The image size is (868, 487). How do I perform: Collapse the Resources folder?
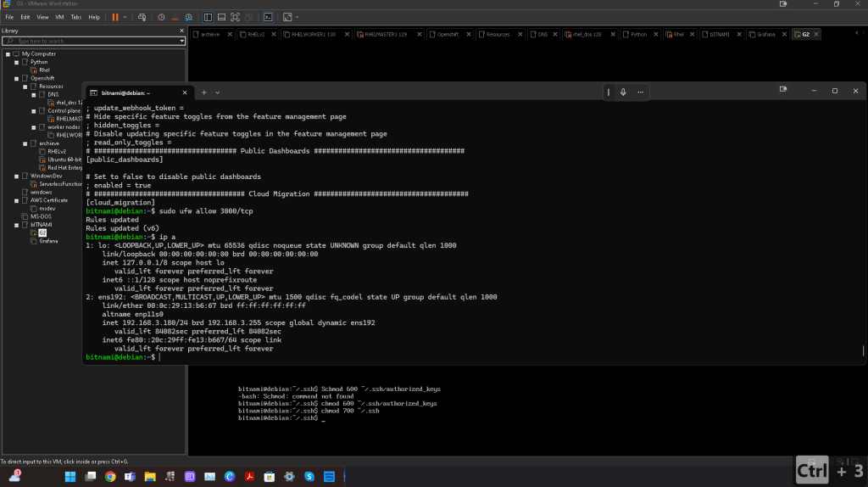click(25, 87)
